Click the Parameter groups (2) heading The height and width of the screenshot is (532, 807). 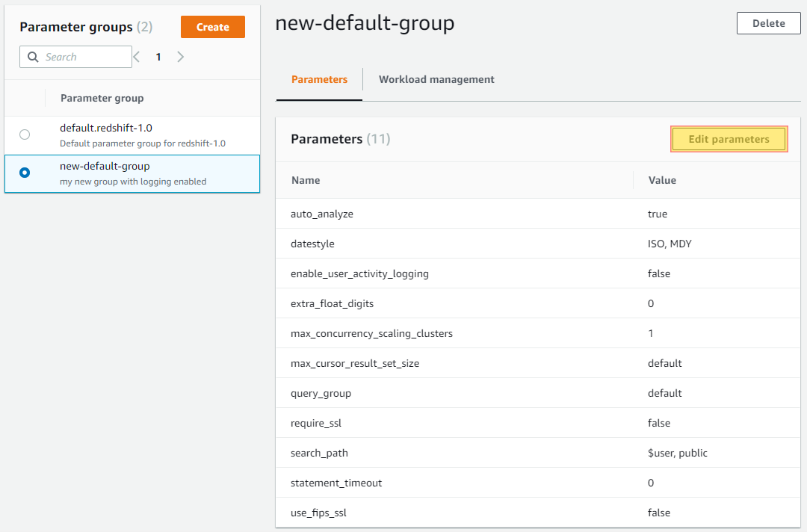[x=86, y=27]
